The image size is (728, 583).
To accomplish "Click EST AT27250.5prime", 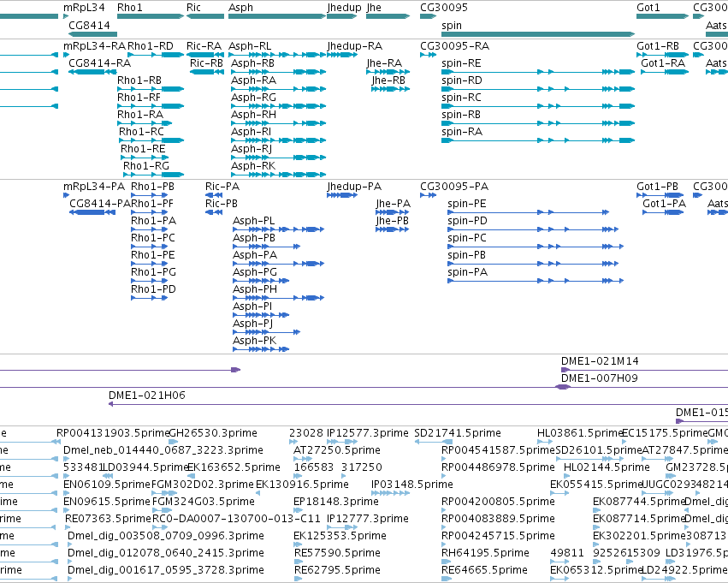I will [336, 450].
